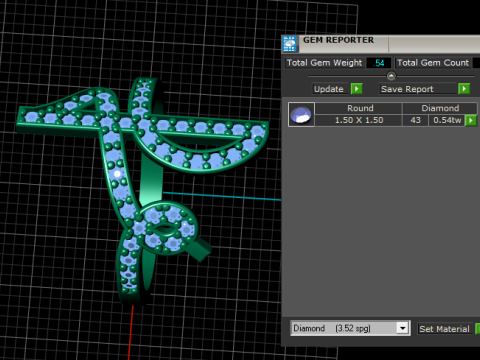The width and height of the screenshot is (480, 360).
Task: Click the 0.54tw weight cell
Action: tap(447, 120)
